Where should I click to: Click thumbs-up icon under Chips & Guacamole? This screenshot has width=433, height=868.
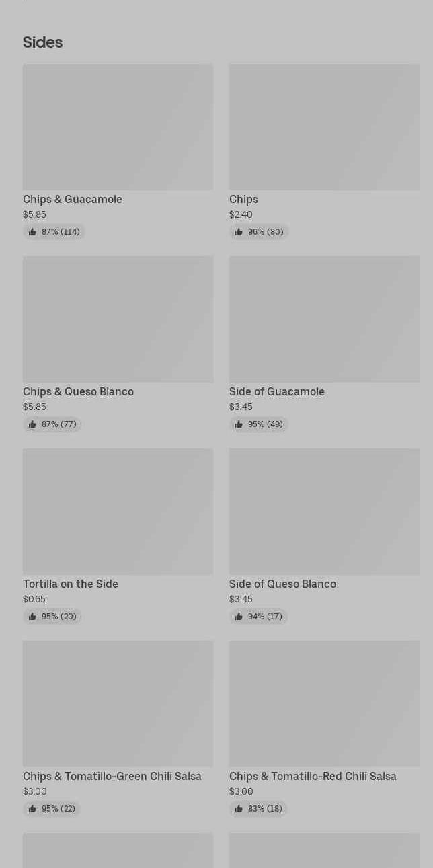[x=32, y=232]
